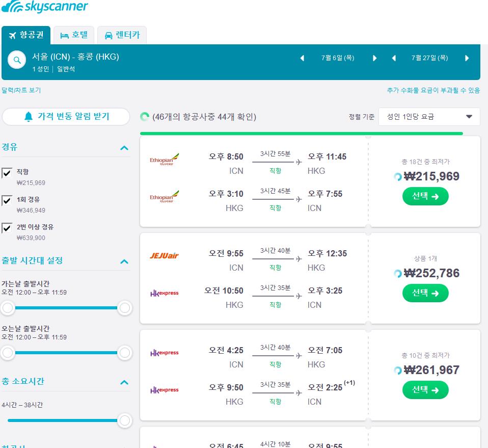Click the 오후 8:50 departure time
This screenshot has height=448, width=488.
[x=226, y=156]
